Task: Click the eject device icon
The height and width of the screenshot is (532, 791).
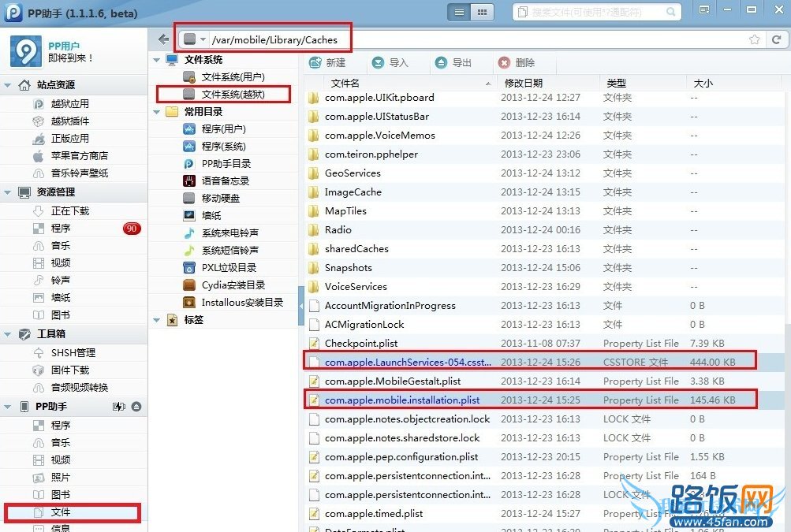Action: 136,407
